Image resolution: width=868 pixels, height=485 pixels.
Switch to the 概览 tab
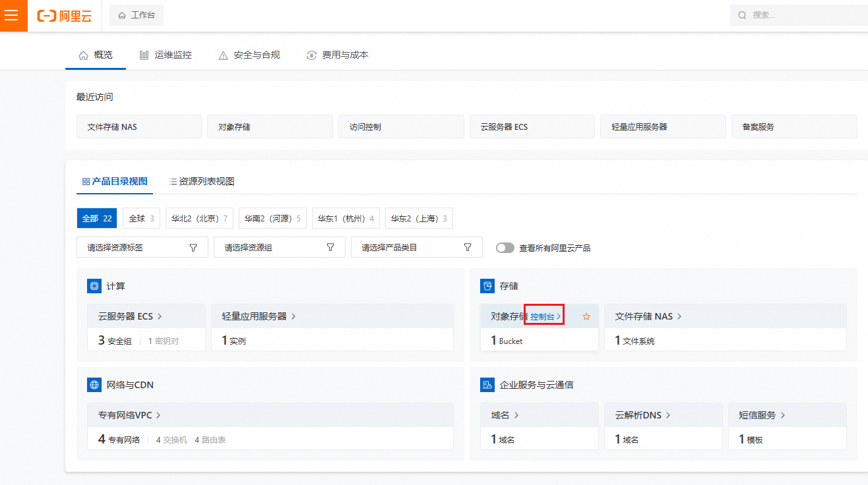96,55
